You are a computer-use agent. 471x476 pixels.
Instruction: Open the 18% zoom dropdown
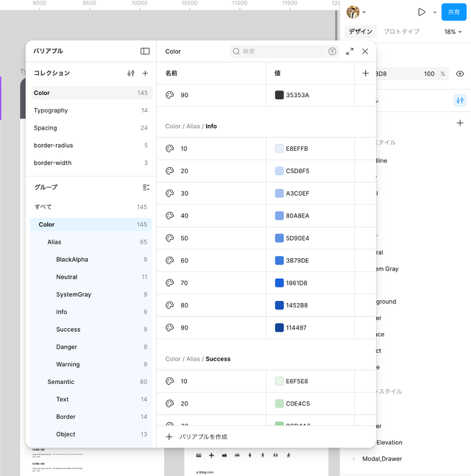453,32
